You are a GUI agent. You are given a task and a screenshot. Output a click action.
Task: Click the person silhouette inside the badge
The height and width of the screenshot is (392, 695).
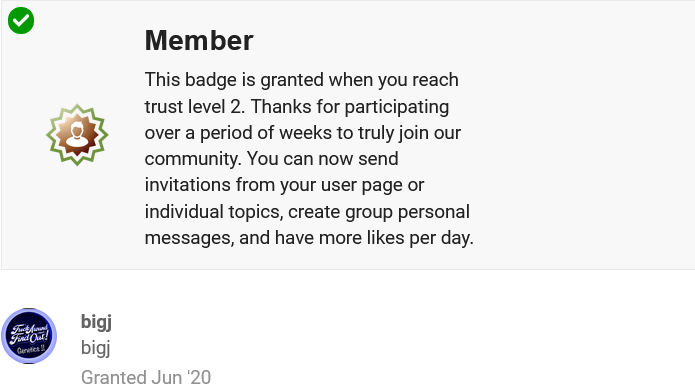[x=77, y=135]
